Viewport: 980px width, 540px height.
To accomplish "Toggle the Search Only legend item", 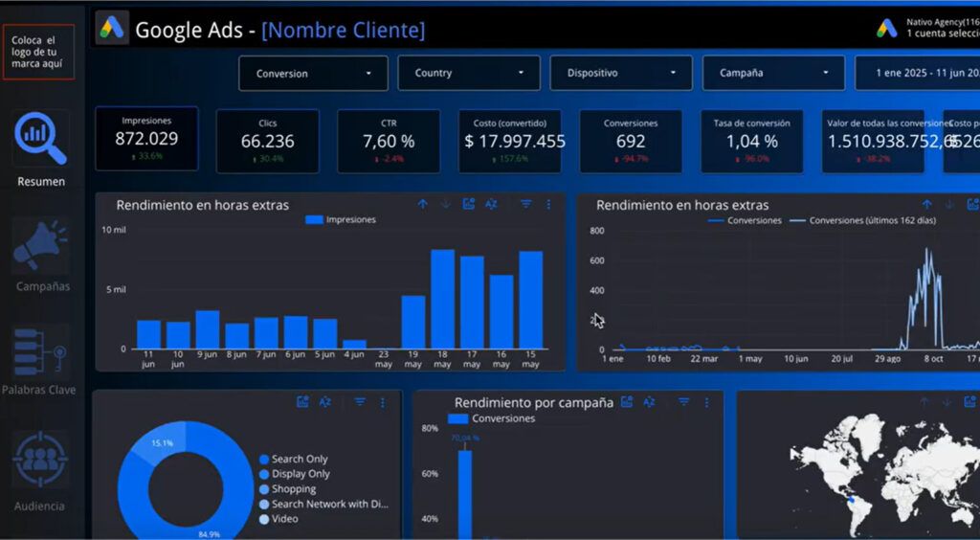I will (293, 460).
